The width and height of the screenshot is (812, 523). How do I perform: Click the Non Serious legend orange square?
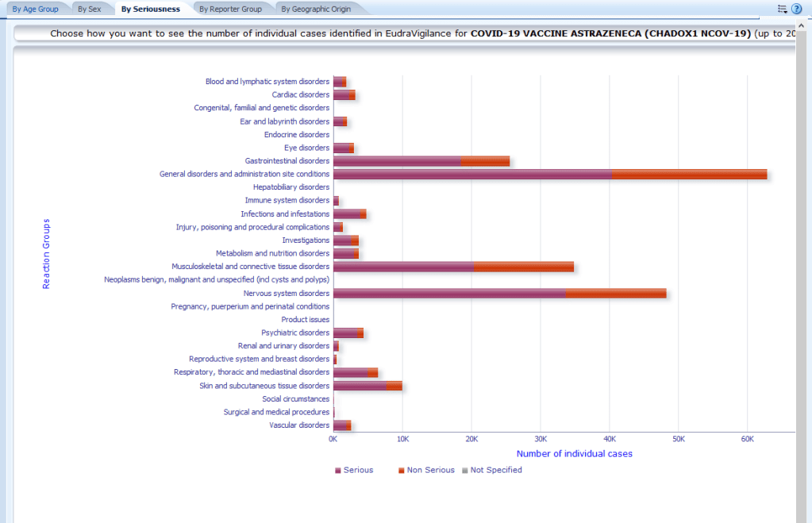[x=402, y=471]
